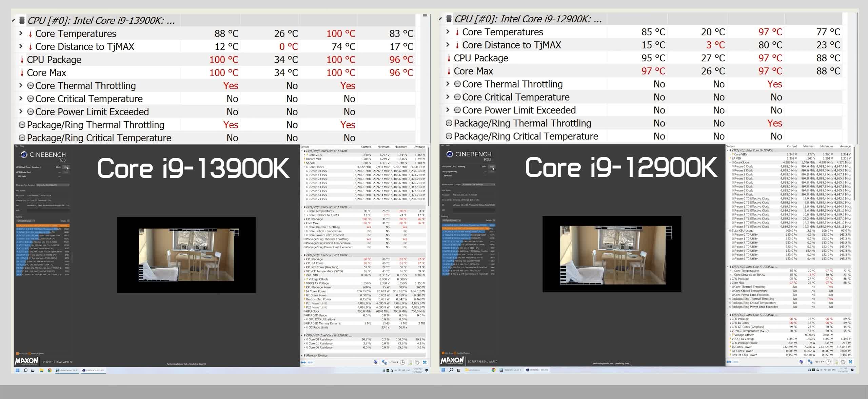Expand Core Power Limit Exceeded in 12900K panel
Viewport: 868px width, 399px height.
pyautogui.click(x=448, y=109)
